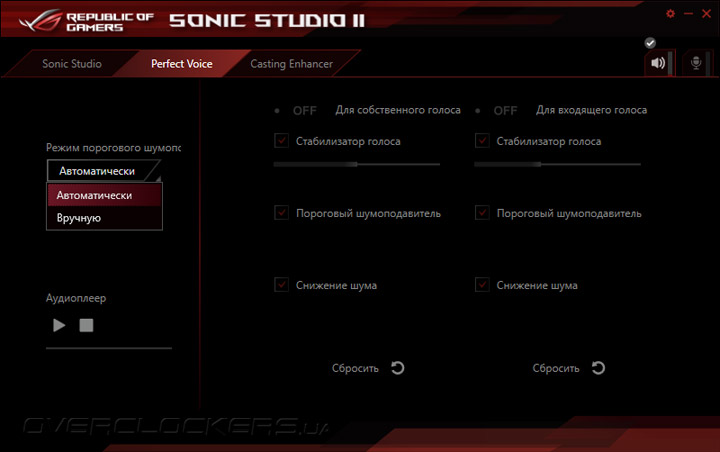Open settings via the gear icon
Image resolution: width=720 pixels, height=452 pixels.
(x=670, y=14)
